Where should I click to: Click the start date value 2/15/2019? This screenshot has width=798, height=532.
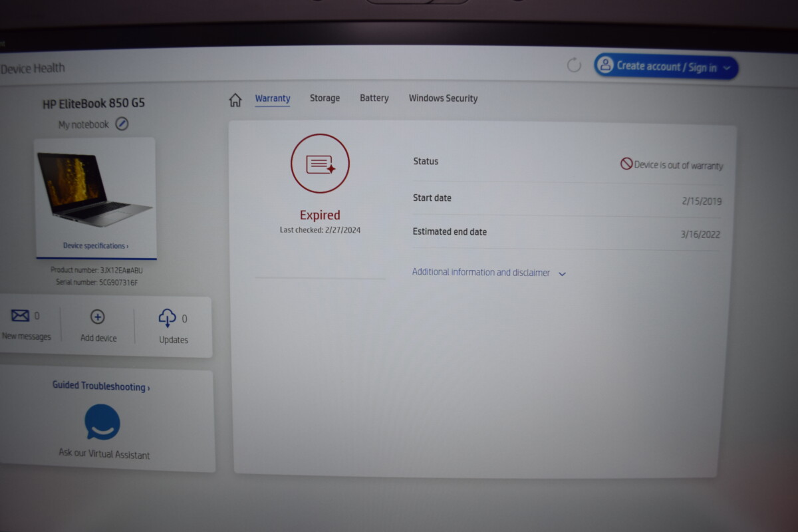click(x=702, y=201)
